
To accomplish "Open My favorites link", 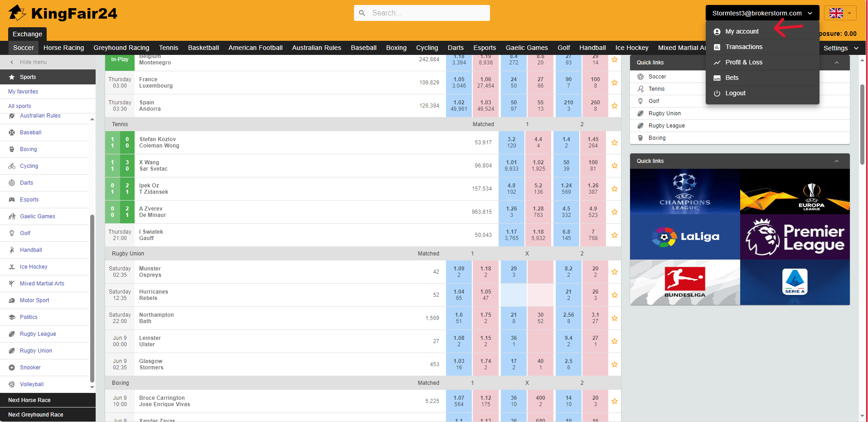I will click(x=23, y=92).
